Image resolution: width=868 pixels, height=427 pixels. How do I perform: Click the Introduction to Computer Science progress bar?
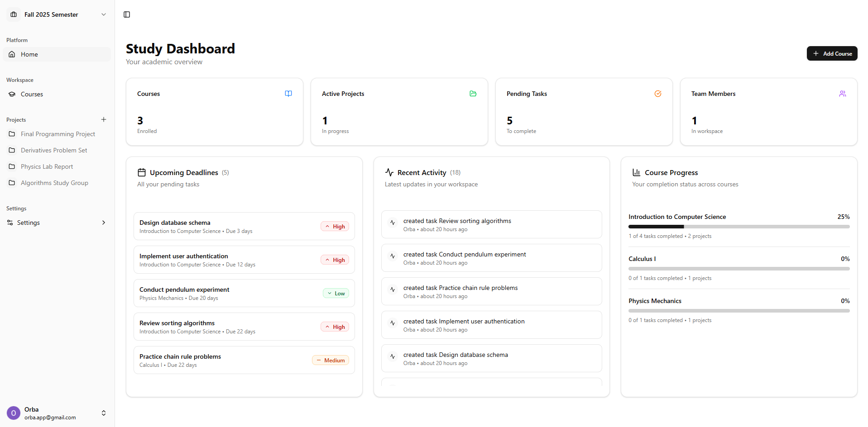(739, 226)
